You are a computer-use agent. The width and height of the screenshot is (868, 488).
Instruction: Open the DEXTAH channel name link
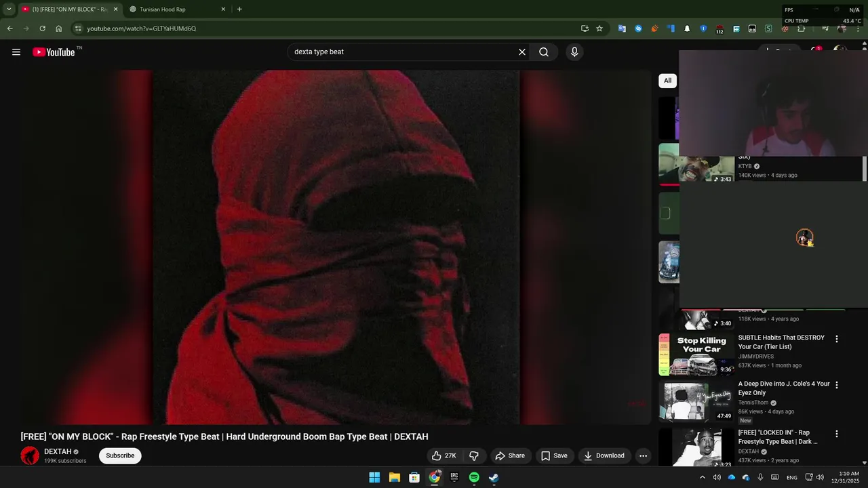[x=58, y=451]
